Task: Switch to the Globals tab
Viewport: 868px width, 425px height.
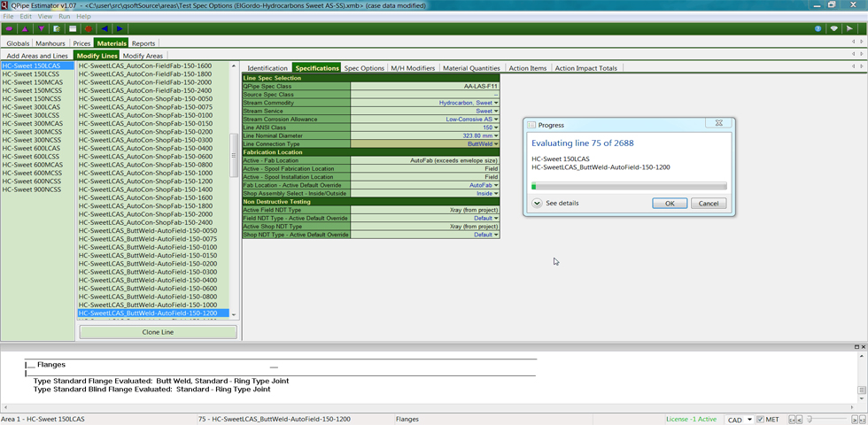Action: (x=18, y=43)
